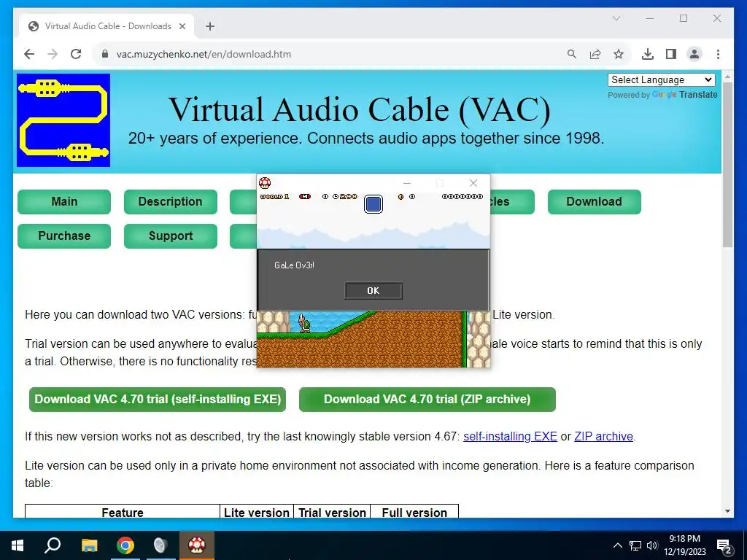Close the Mario game window
Image resolution: width=747 pixels, height=560 pixels.
(473, 183)
